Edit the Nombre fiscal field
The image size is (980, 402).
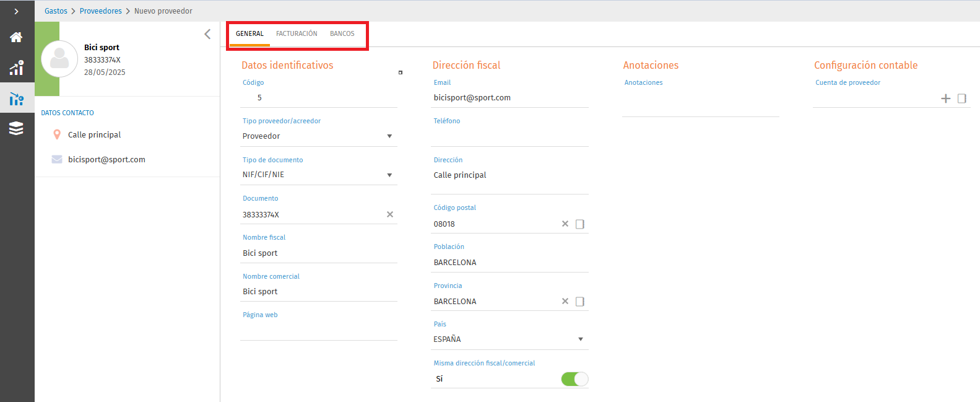point(319,253)
